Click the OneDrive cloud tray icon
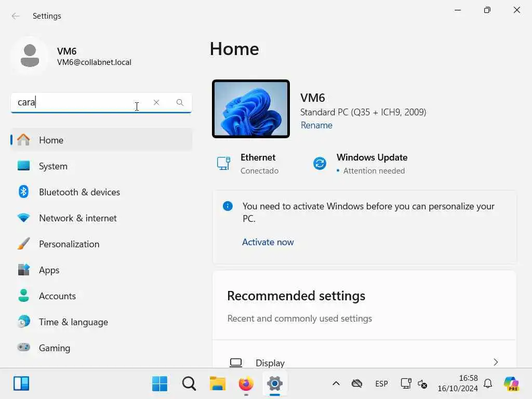Screen dimensions: 532x399 [x=357, y=383]
